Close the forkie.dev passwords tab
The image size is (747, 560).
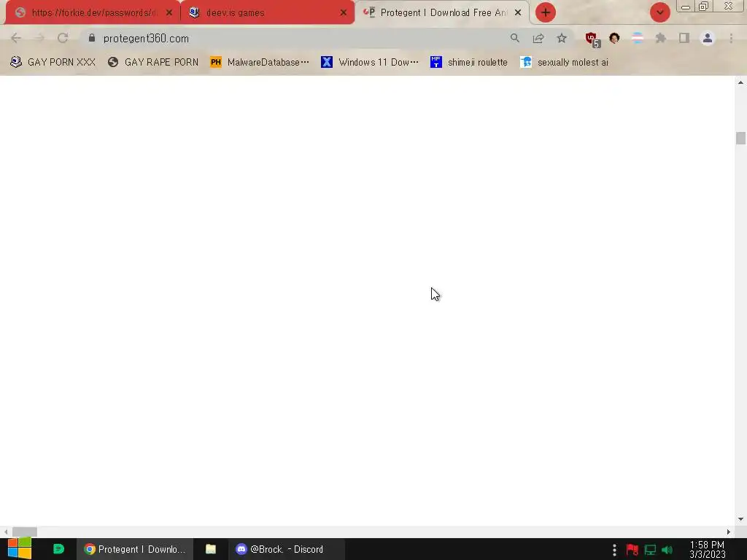click(169, 13)
